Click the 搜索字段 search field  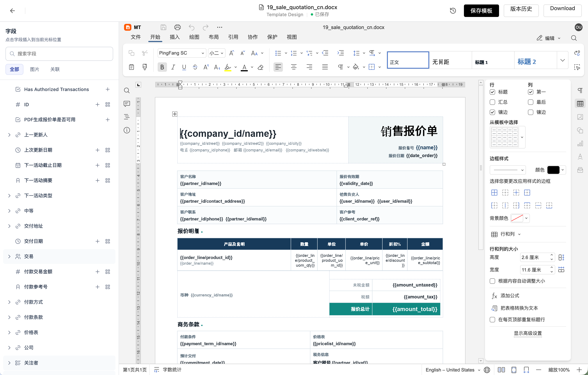click(59, 54)
